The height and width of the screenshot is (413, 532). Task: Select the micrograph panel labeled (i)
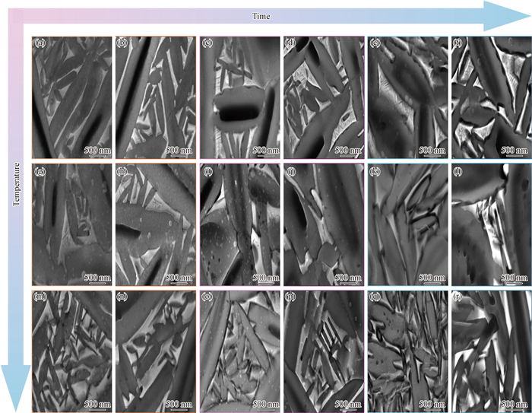tap(237, 224)
